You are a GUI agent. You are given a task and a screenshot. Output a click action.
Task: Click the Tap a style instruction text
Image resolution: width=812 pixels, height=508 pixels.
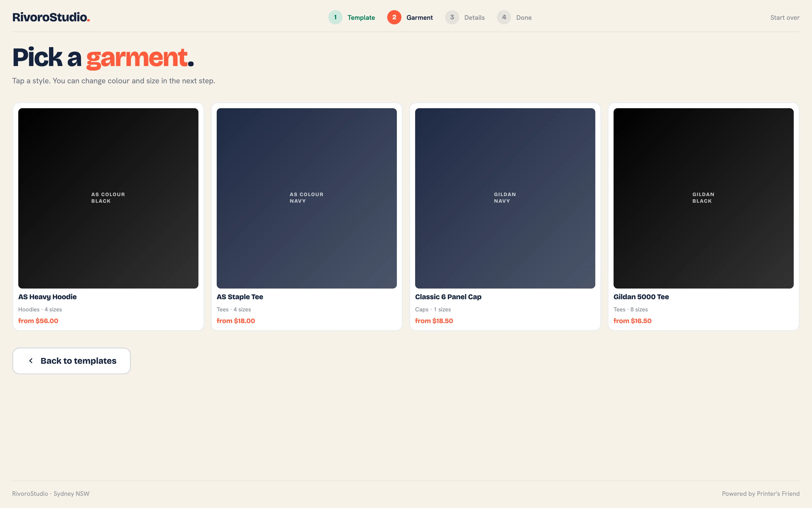click(114, 81)
